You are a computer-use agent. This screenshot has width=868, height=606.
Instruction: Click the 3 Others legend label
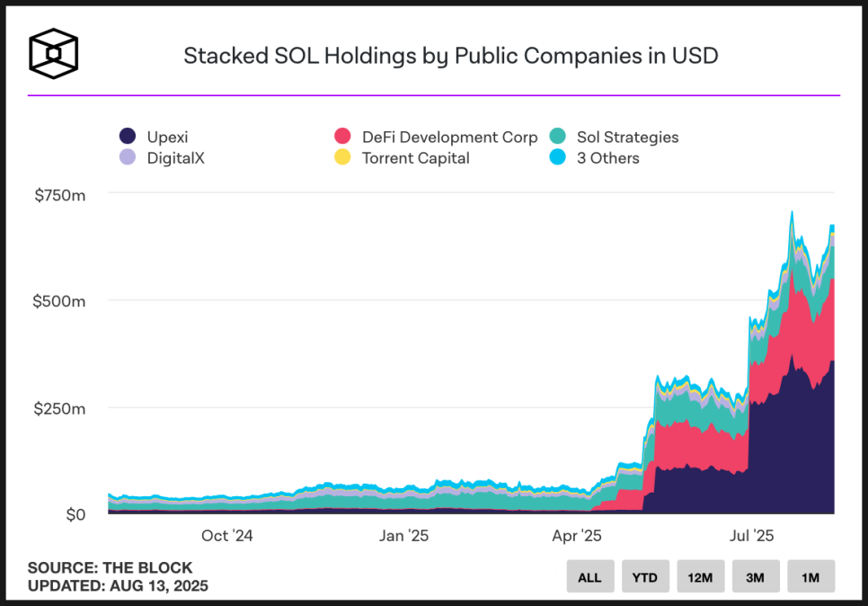click(x=607, y=158)
